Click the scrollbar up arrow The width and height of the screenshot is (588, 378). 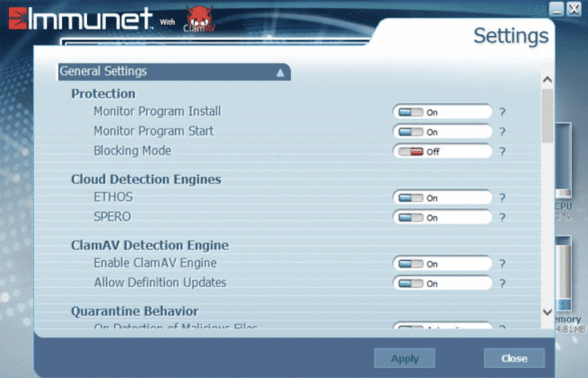[547, 80]
